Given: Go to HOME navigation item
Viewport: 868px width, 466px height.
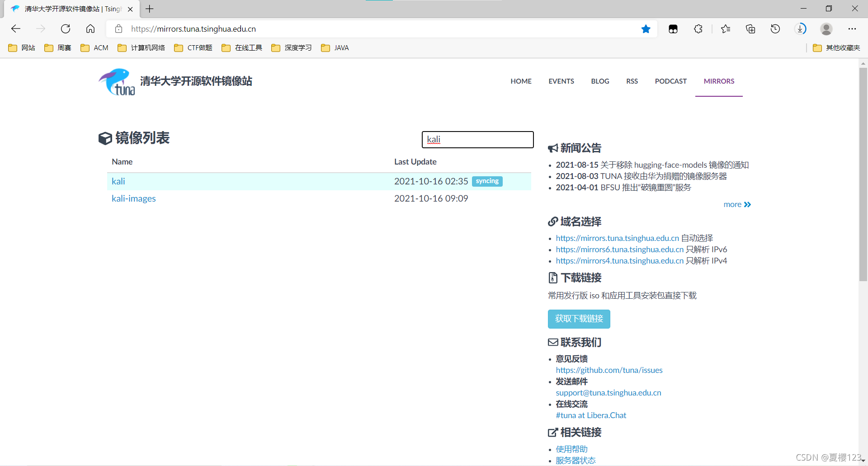Looking at the screenshot, I should tap(521, 81).
